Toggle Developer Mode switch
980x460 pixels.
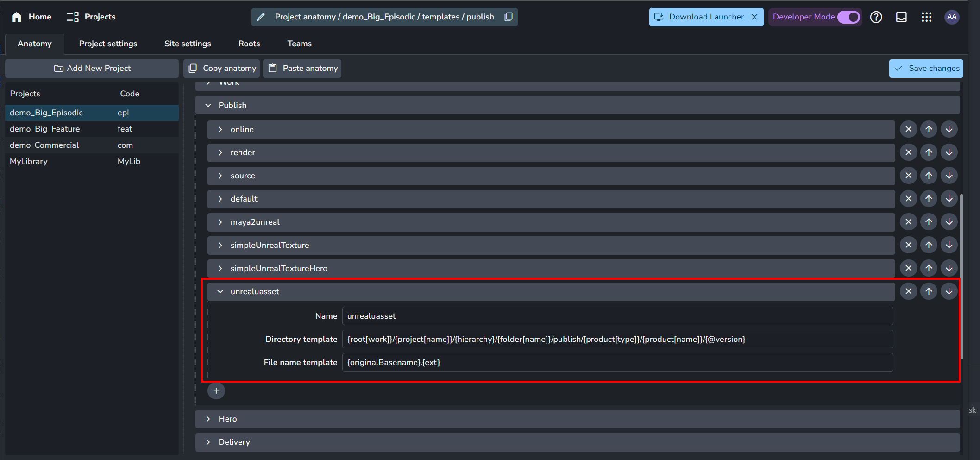pos(848,17)
